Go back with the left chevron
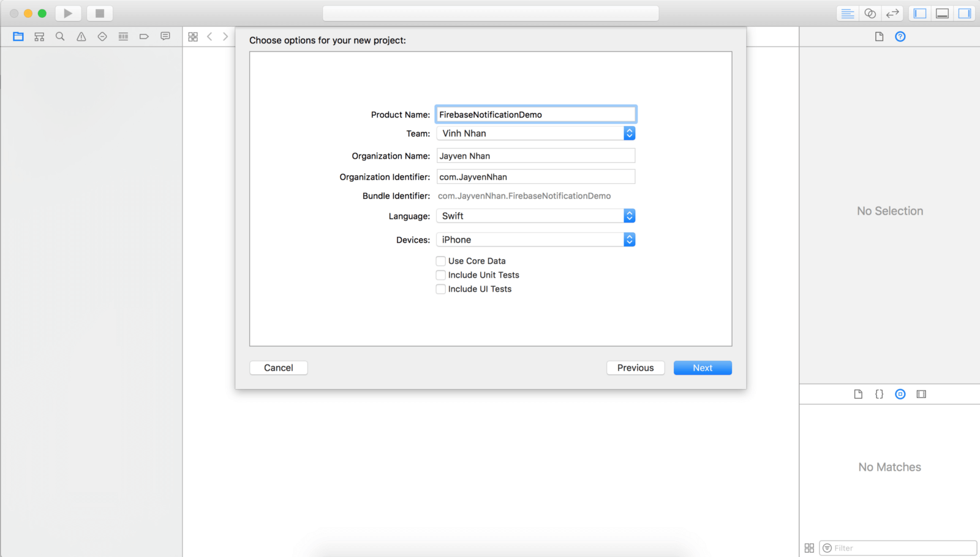Viewport: 980px width, 557px height. pyautogui.click(x=209, y=37)
